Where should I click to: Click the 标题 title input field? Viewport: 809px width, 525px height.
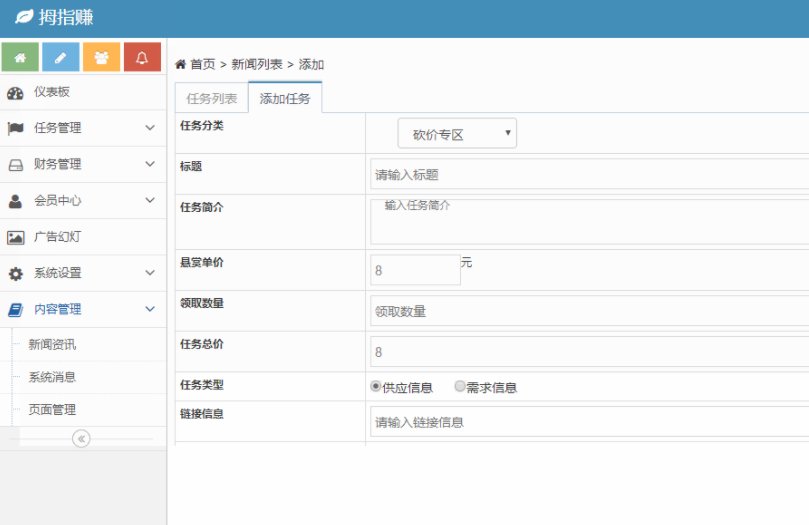click(589, 174)
